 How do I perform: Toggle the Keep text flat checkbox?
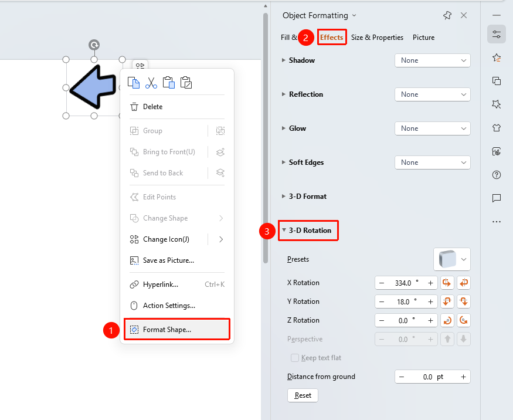tap(295, 358)
